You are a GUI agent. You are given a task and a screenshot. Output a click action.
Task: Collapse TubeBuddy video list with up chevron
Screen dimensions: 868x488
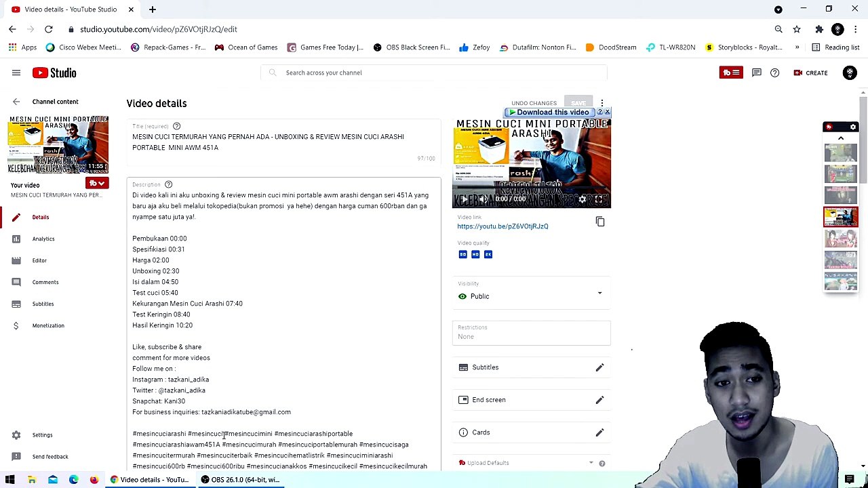841,138
